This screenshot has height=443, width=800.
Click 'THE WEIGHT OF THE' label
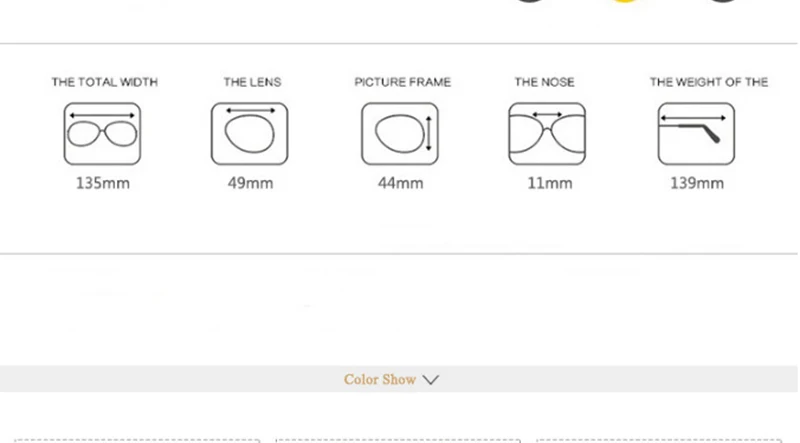click(x=709, y=82)
